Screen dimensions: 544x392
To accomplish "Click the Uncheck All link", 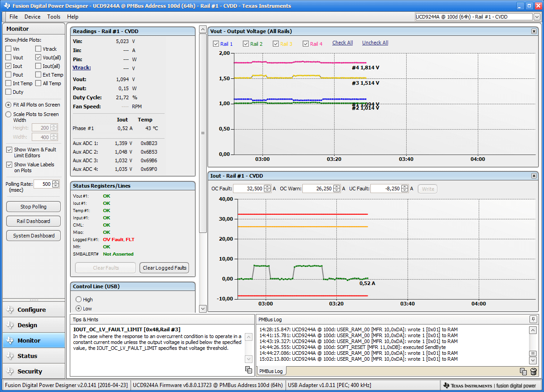I will [375, 43].
